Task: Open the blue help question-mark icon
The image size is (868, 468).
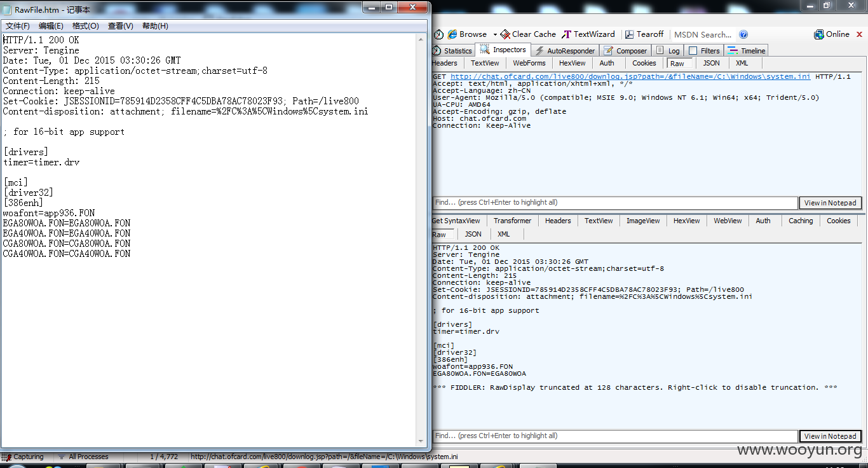Action: [x=743, y=34]
